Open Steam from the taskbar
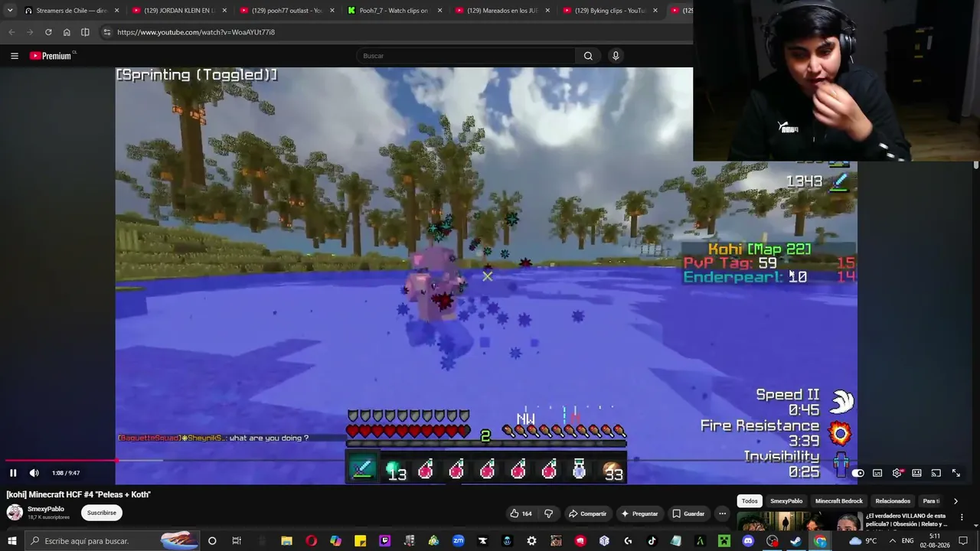This screenshot has width=980, height=551. tap(795, 541)
